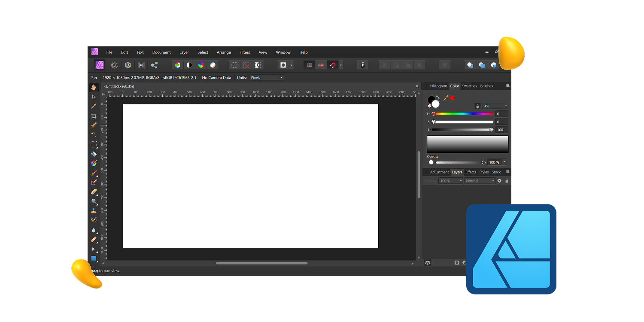The height and width of the screenshot is (322, 644).
Task: Select the Pen/Node arrow tool
Action: (x=94, y=249)
